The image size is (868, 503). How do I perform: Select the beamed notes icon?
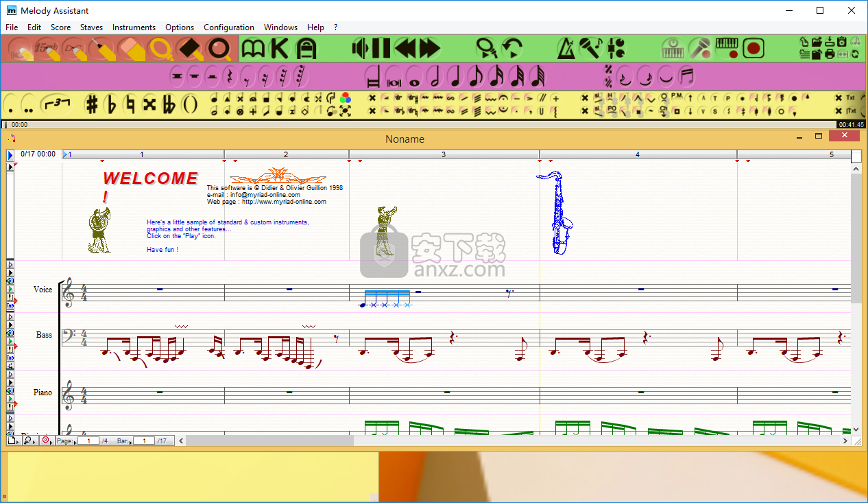click(686, 77)
